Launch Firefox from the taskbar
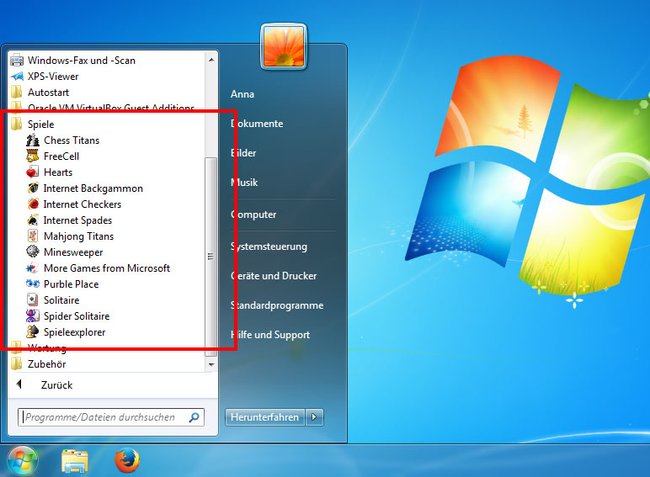 click(127, 460)
